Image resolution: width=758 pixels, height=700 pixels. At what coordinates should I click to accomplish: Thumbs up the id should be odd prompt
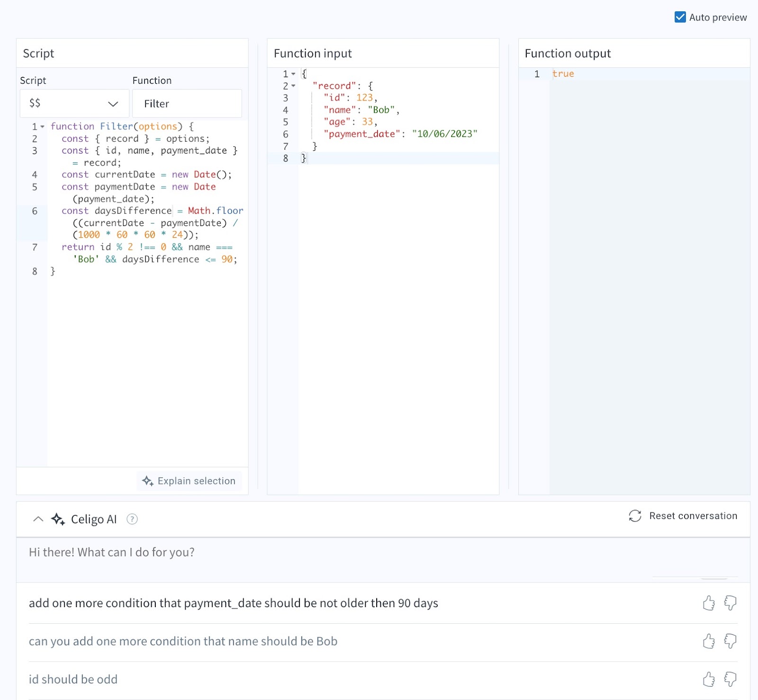pos(709,679)
